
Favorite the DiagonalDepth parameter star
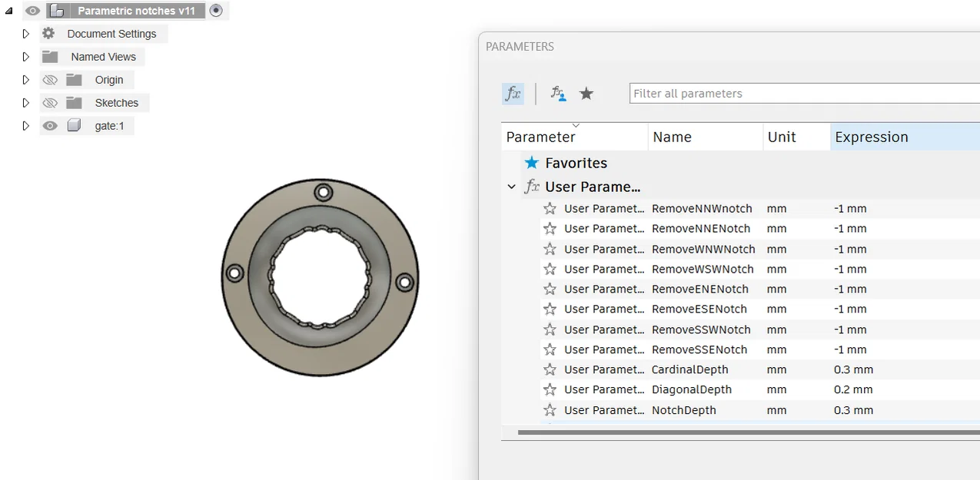click(x=550, y=389)
